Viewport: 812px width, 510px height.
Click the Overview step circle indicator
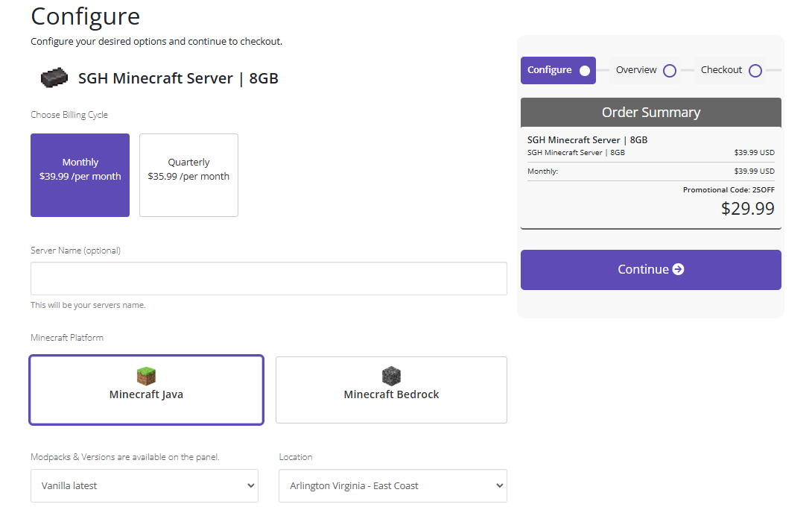[669, 70]
